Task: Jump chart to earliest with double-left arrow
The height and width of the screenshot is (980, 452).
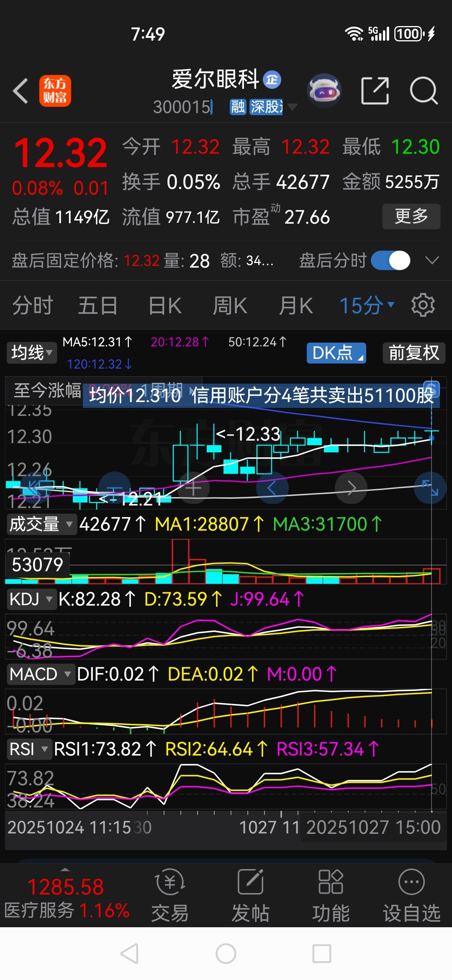Action: pyautogui.click(x=35, y=488)
